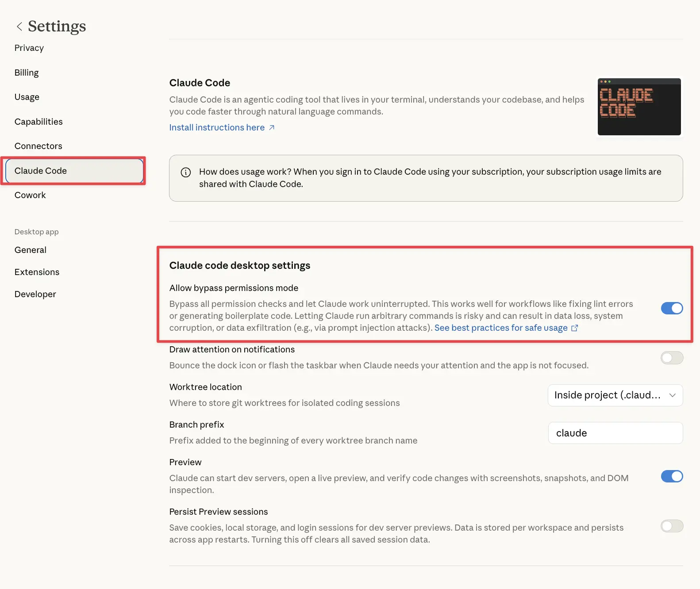700x589 pixels.
Task: Click the Claude Code terminal logo thumbnail
Action: click(638, 107)
